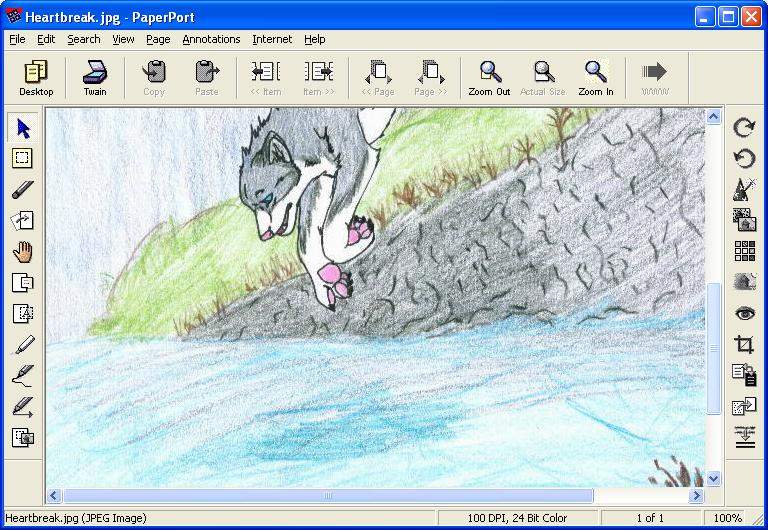Close the PaperPort window
Image resolution: width=768 pixels, height=530 pixels.
[751, 17]
